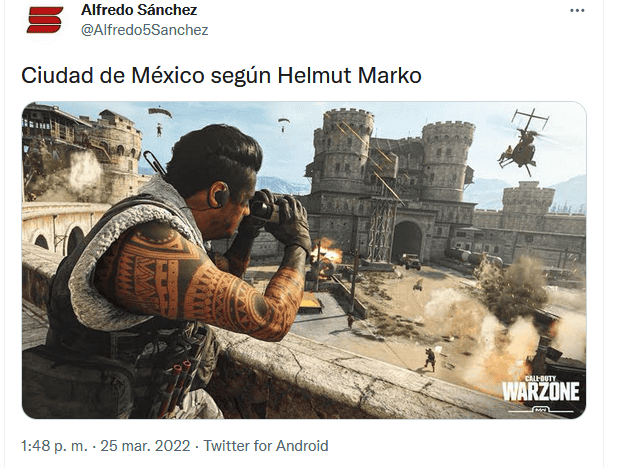Viewport: 620px width, 468px height.
Task: Click the small parachutist above the castle
Action: (283, 124)
